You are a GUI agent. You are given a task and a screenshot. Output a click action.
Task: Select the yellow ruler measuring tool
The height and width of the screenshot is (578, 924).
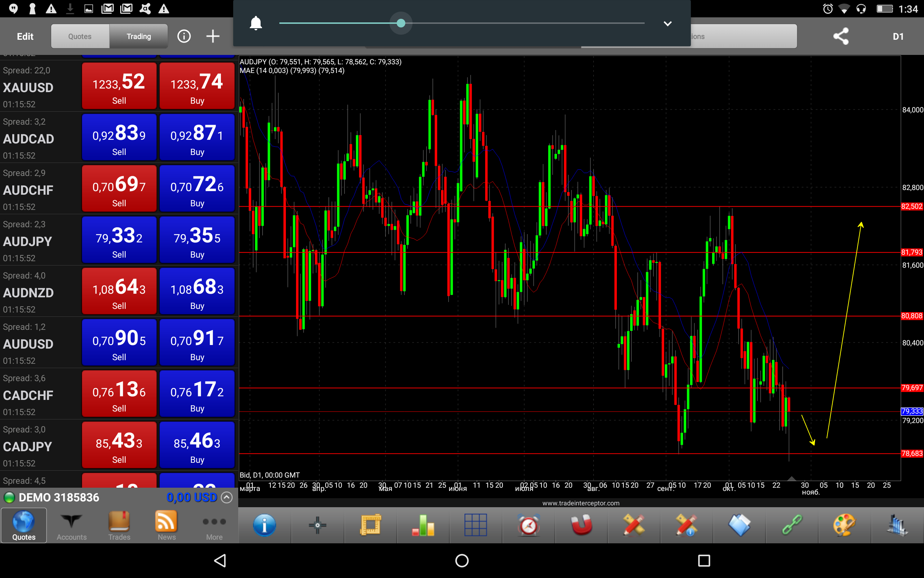[370, 525]
